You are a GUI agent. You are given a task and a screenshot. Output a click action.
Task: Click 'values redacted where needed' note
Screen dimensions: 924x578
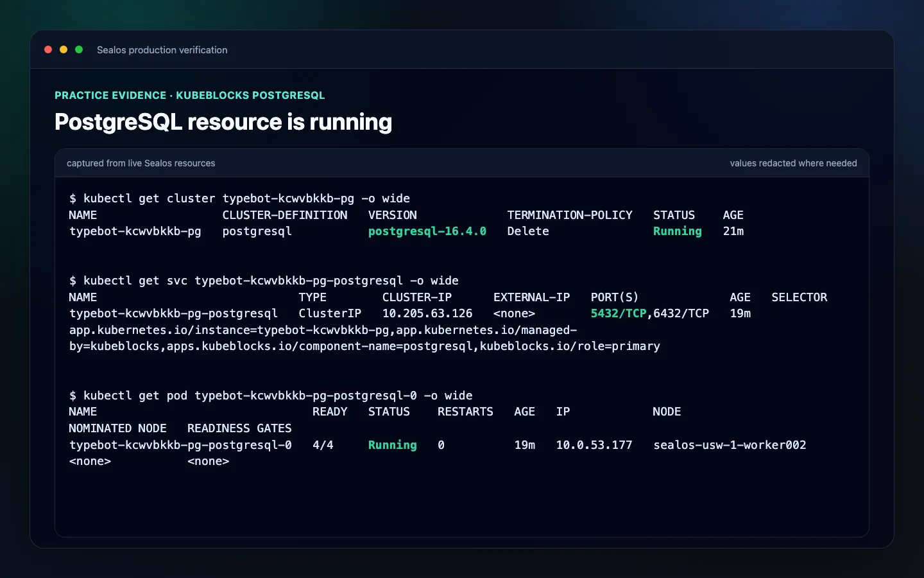coord(793,163)
